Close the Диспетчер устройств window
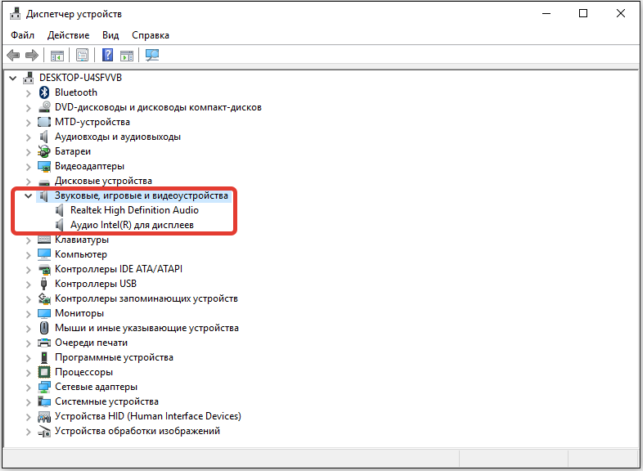Image resolution: width=643 pixels, height=471 pixels. 620,14
